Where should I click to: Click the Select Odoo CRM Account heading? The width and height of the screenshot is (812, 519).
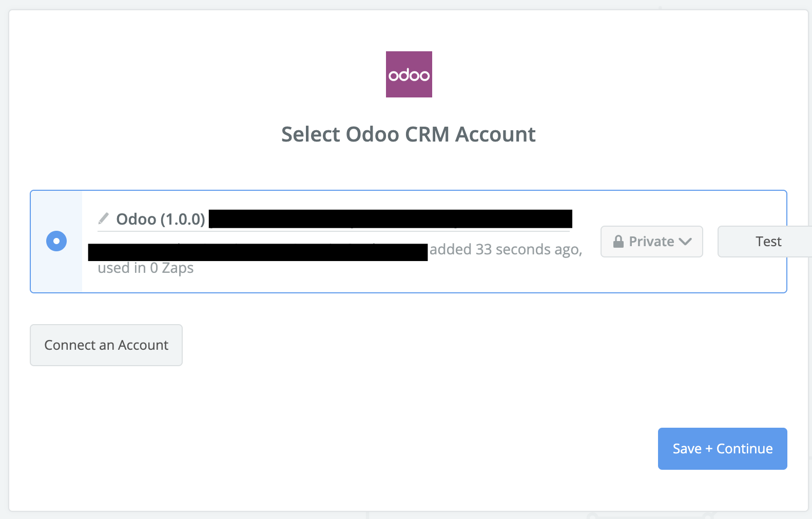[408, 134]
